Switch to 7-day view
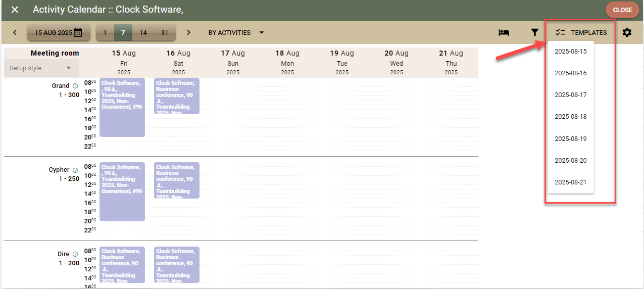The width and height of the screenshot is (644, 289). pos(123,32)
